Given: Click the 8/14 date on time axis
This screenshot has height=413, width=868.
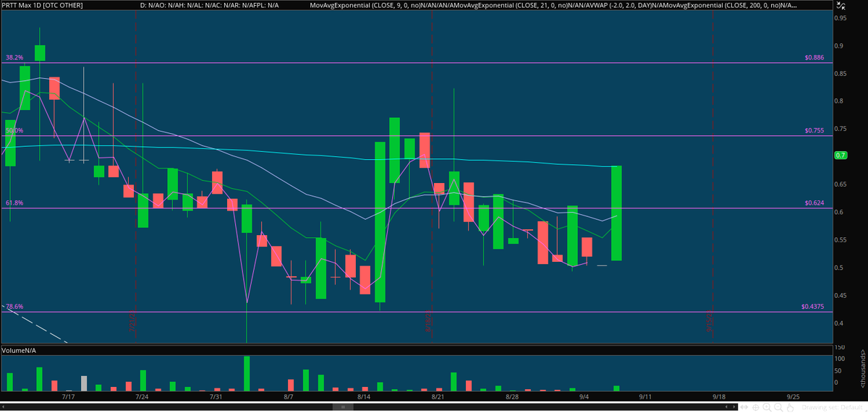Looking at the screenshot, I should click(x=363, y=396).
